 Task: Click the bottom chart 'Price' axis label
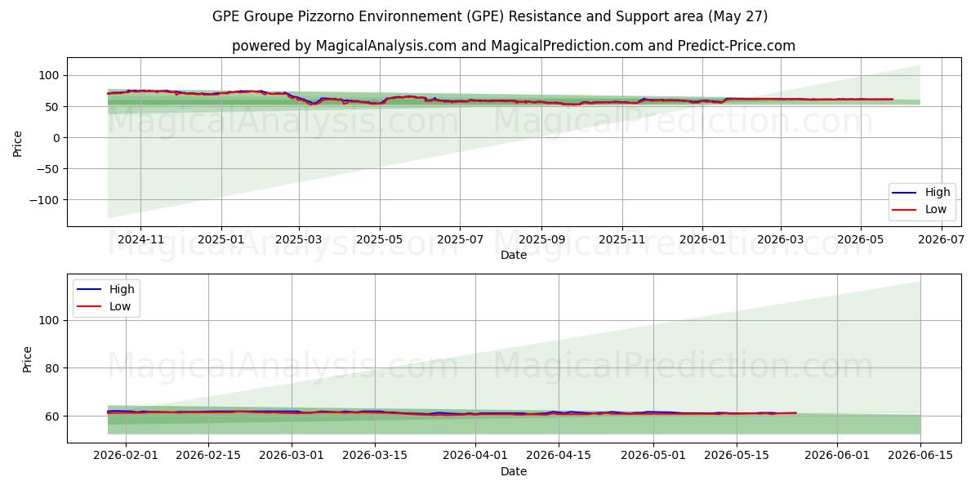tap(28, 359)
